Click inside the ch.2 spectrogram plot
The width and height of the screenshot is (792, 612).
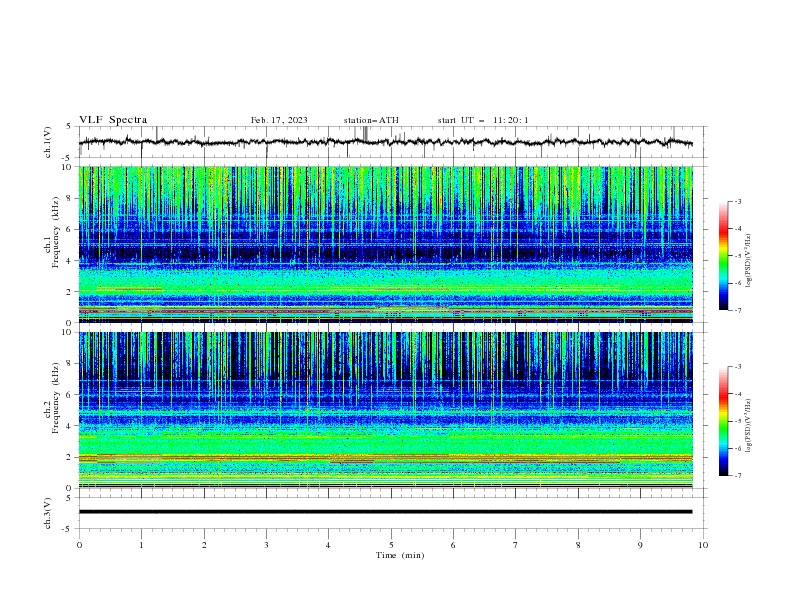[x=386, y=410]
